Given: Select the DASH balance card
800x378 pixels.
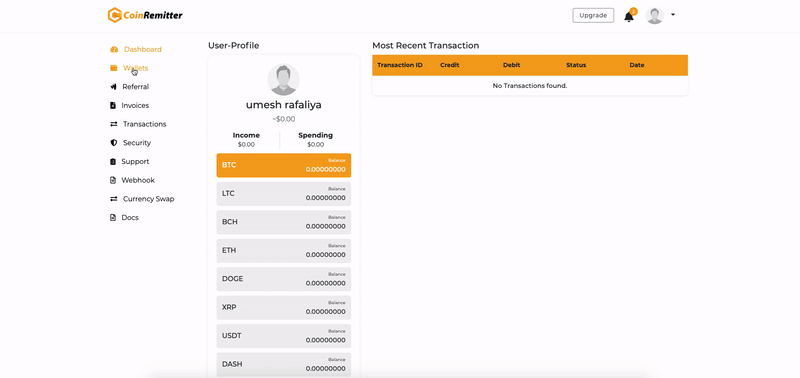Looking at the screenshot, I should [x=284, y=364].
